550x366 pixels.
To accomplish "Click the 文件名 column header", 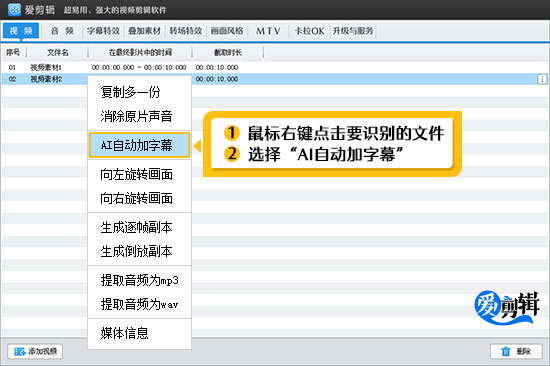I will pos(58,53).
